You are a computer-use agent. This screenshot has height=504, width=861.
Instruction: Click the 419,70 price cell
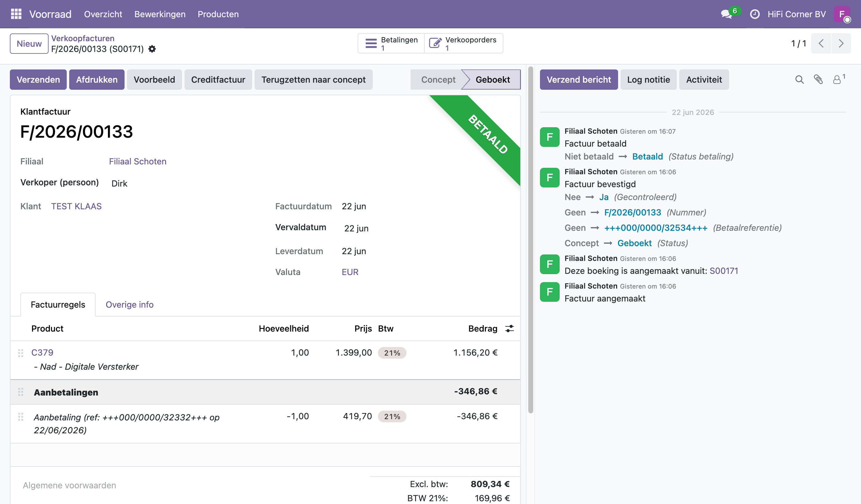pos(357,416)
